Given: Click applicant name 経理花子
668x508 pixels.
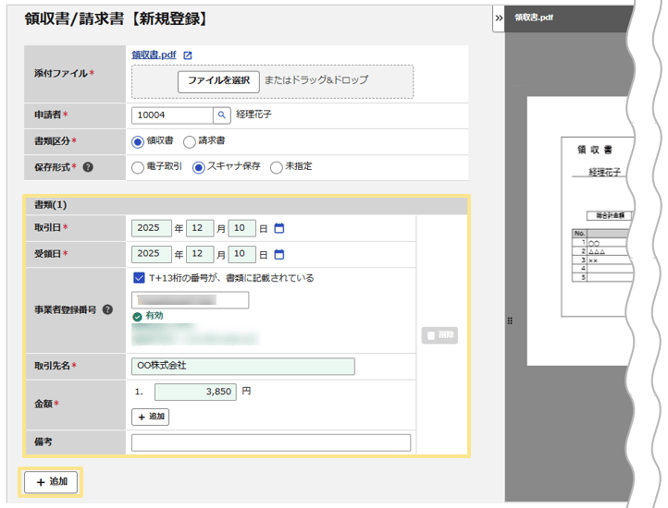Looking at the screenshot, I should click(254, 115).
